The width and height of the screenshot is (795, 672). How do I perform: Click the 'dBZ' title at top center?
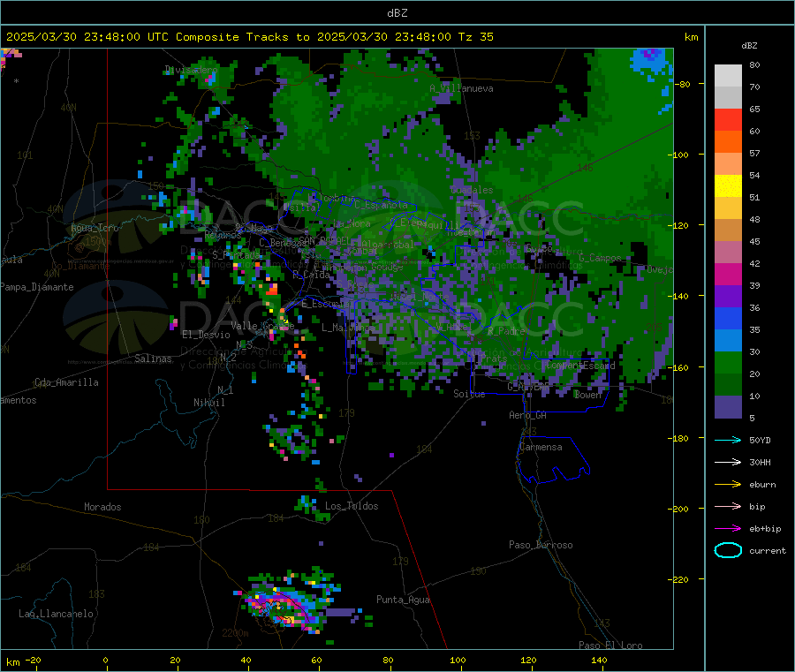(397, 13)
